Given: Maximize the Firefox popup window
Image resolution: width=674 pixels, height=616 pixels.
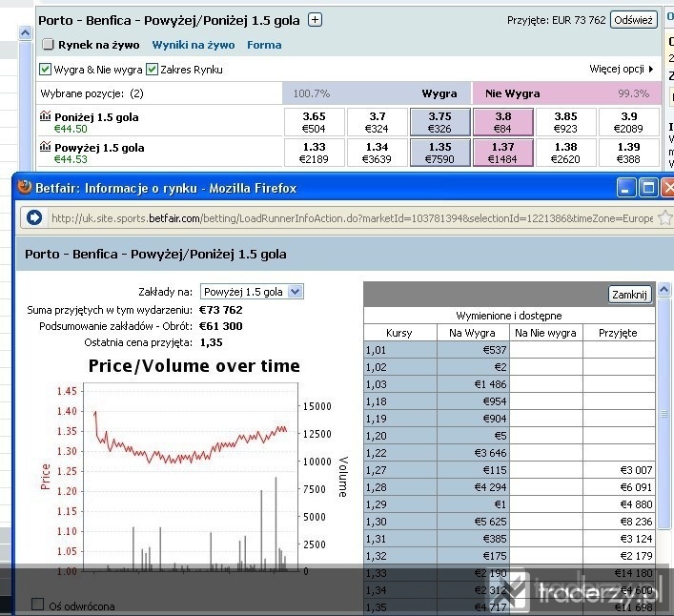Looking at the screenshot, I should (648, 188).
